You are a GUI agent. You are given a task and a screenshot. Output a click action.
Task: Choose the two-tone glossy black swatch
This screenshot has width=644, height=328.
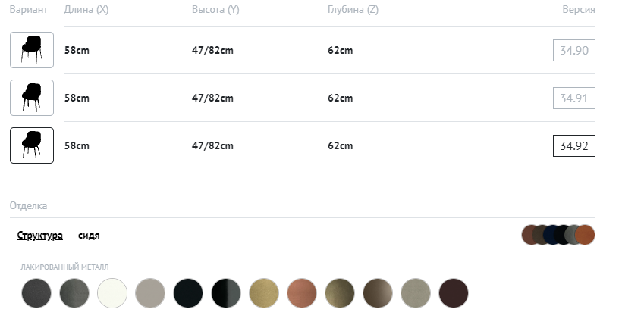[226, 292]
